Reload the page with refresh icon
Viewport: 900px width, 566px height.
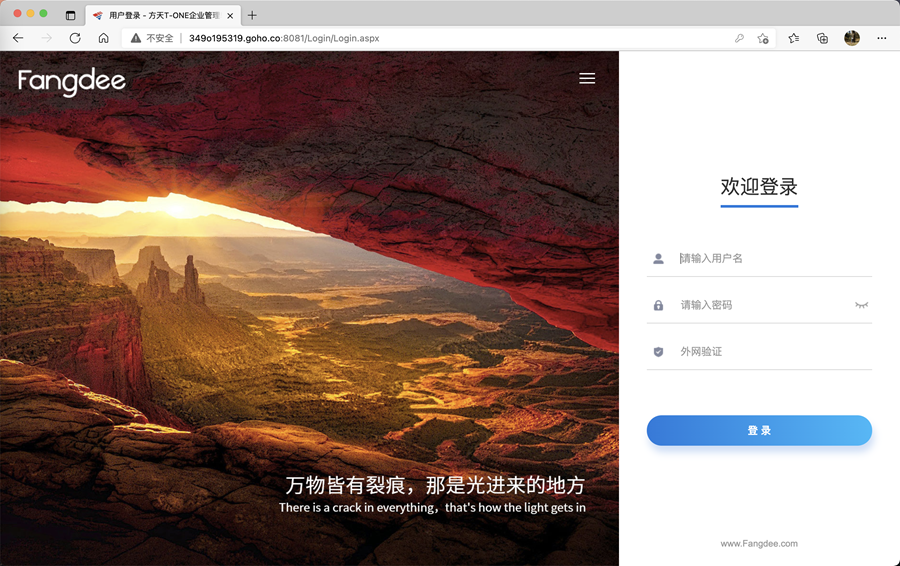point(75,38)
